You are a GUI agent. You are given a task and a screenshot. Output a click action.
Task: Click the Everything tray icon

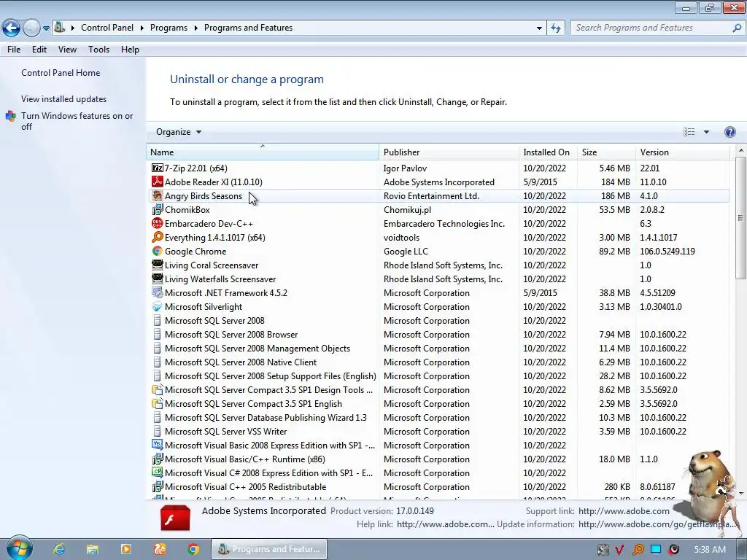coord(638,550)
